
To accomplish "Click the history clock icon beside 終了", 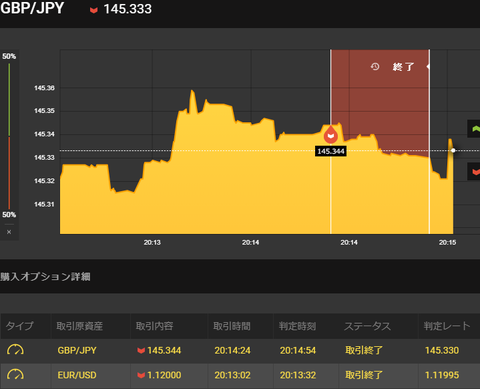I will [375, 67].
